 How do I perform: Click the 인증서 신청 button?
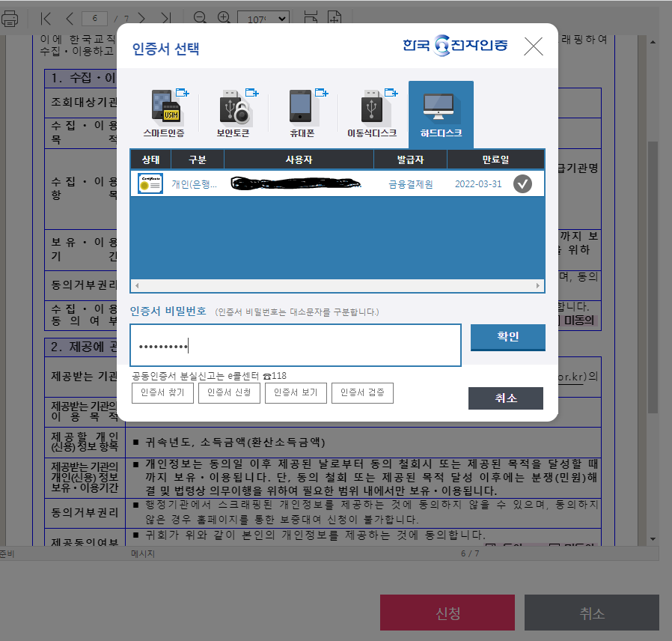(x=229, y=392)
